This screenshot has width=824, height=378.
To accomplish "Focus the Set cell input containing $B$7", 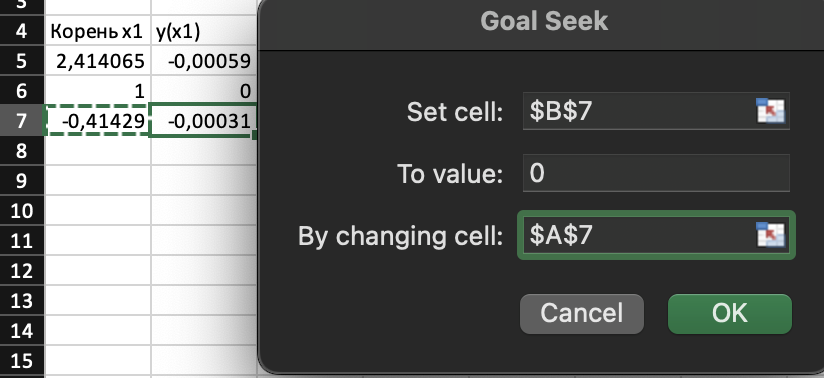I will pos(656,111).
